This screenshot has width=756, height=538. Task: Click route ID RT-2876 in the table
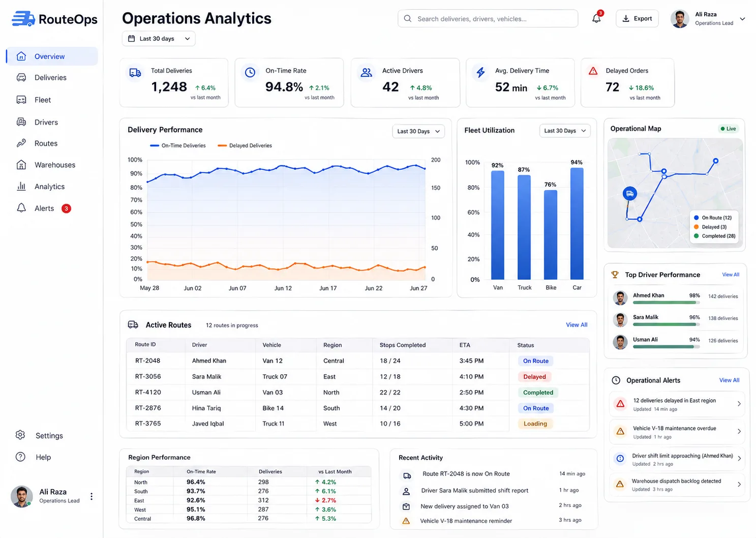coord(148,408)
